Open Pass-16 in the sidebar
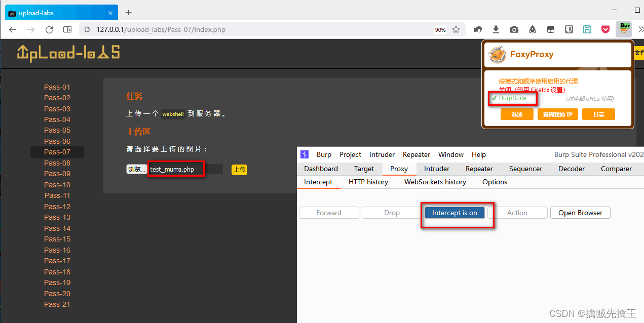644x323 pixels. (57, 250)
